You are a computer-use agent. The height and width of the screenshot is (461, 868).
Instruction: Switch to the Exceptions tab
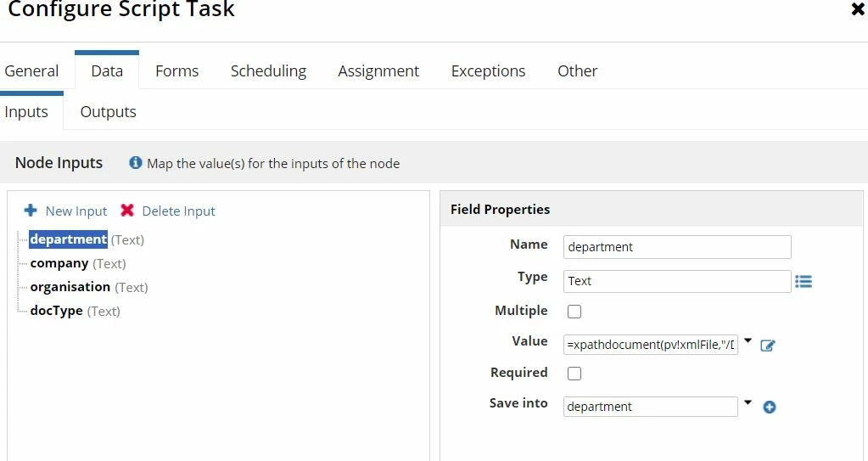coord(488,71)
